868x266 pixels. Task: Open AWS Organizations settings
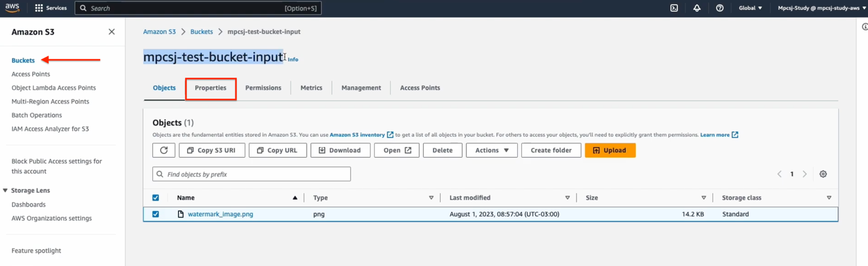point(52,218)
